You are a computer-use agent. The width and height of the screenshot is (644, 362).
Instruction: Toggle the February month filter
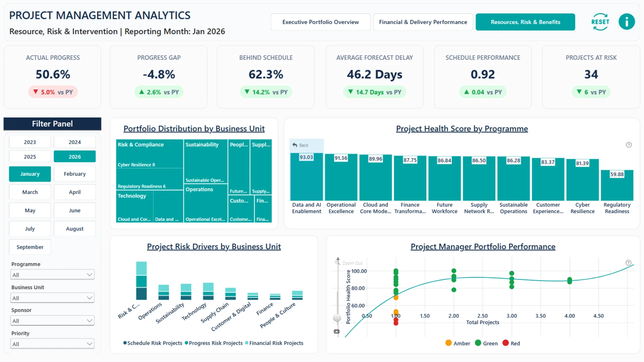pos(75,174)
